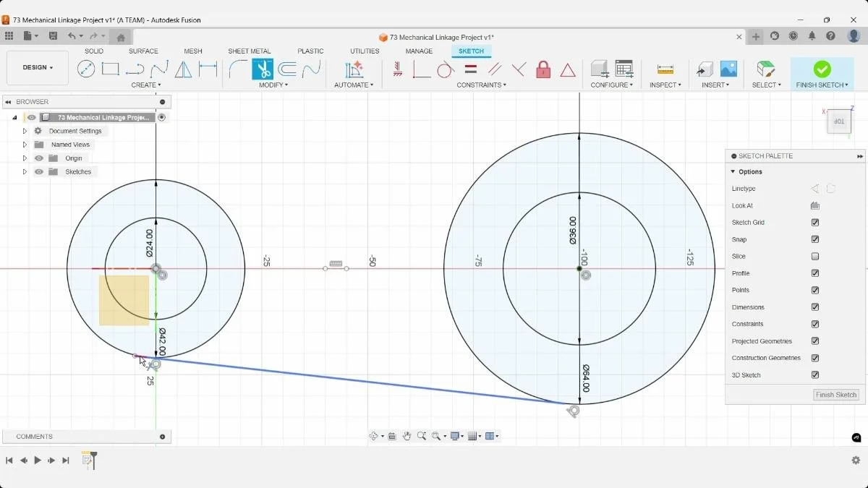Toggle the Projected Geometries checkbox
The height and width of the screenshot is (488, 868).
(815, 341)
